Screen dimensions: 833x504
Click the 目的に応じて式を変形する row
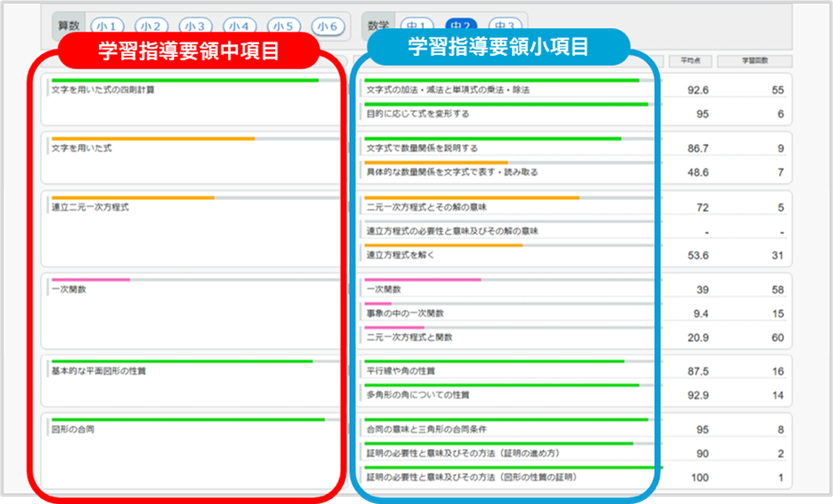tap(417, 113)
